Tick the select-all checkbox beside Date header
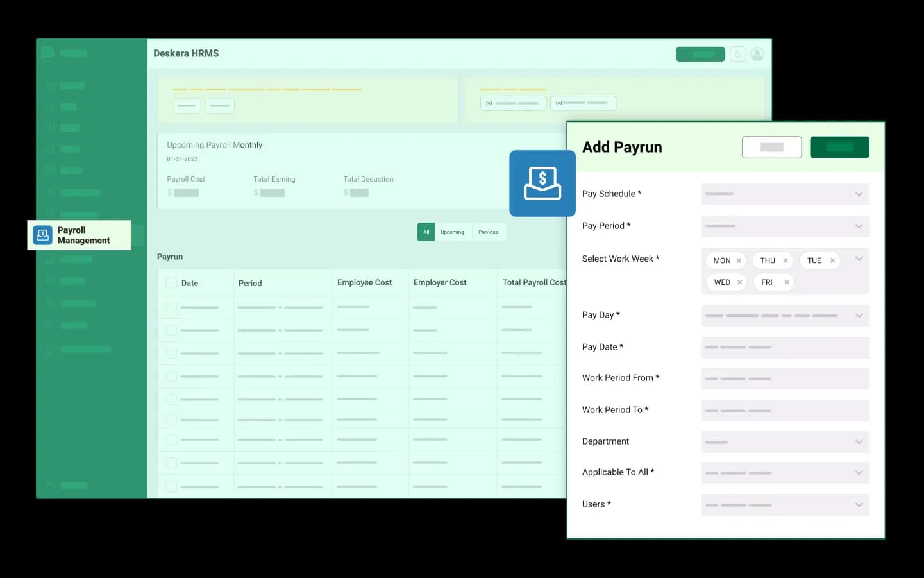The image size is (924, 578). tap(171, 283)
